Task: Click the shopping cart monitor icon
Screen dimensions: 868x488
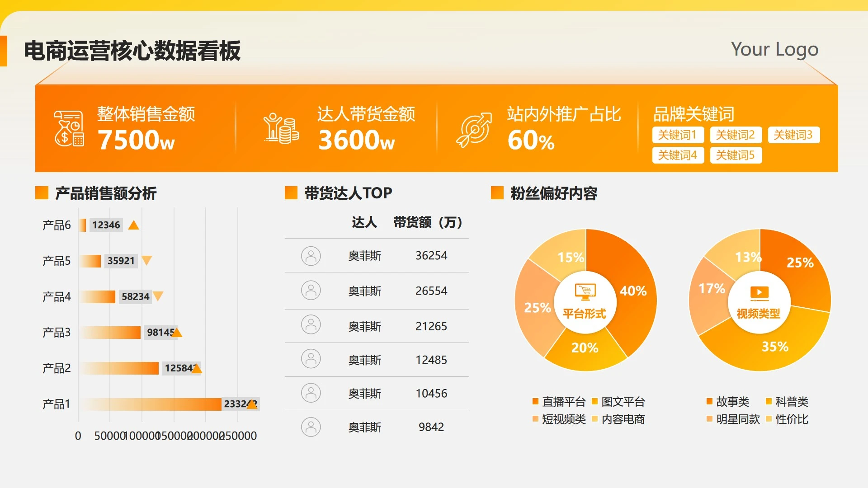Action: pos(585,291)
